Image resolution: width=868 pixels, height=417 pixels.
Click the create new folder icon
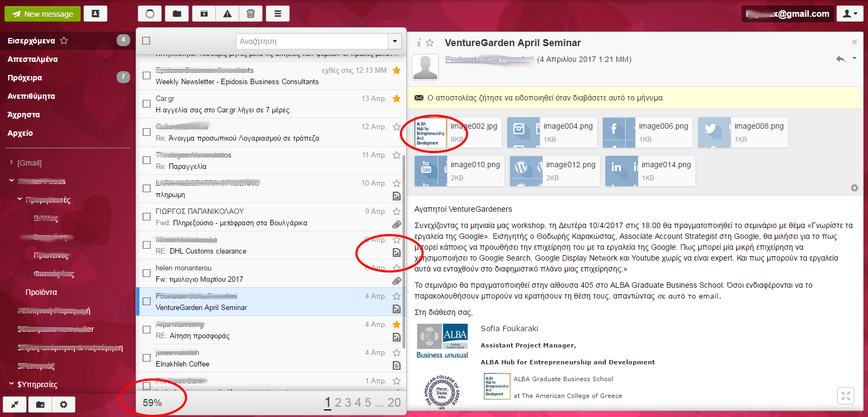click(x=40, y=405)
